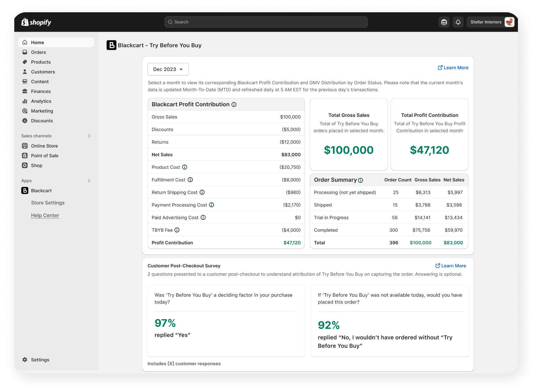Click info icon beside Return Shipping Cost
The width and height of the screenshot is (538, 392).
pyautogui.click(x=202, y=192)
